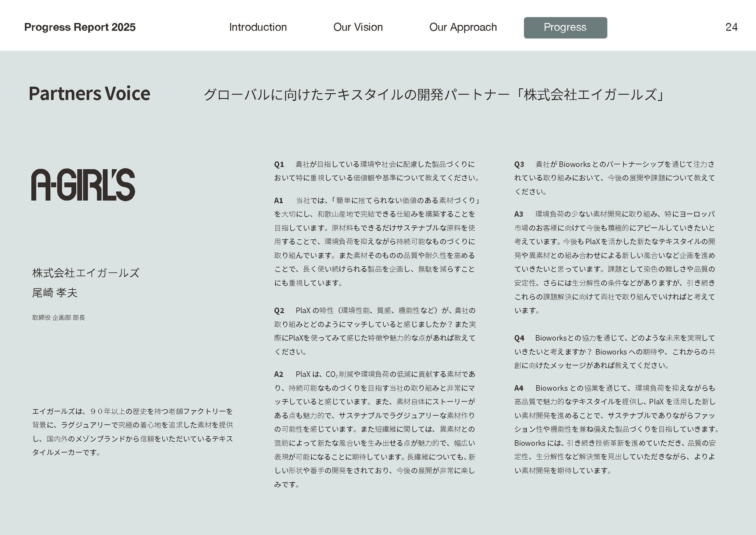Viewport: 756px width, 535px height.
Task: Click the A2 answer label
Action: point(279,374)
